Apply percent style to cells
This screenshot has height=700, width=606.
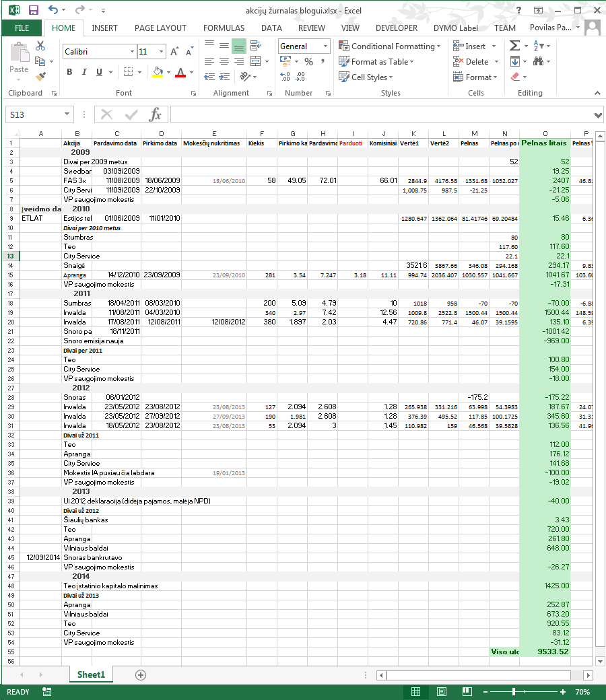pos(308,62)
